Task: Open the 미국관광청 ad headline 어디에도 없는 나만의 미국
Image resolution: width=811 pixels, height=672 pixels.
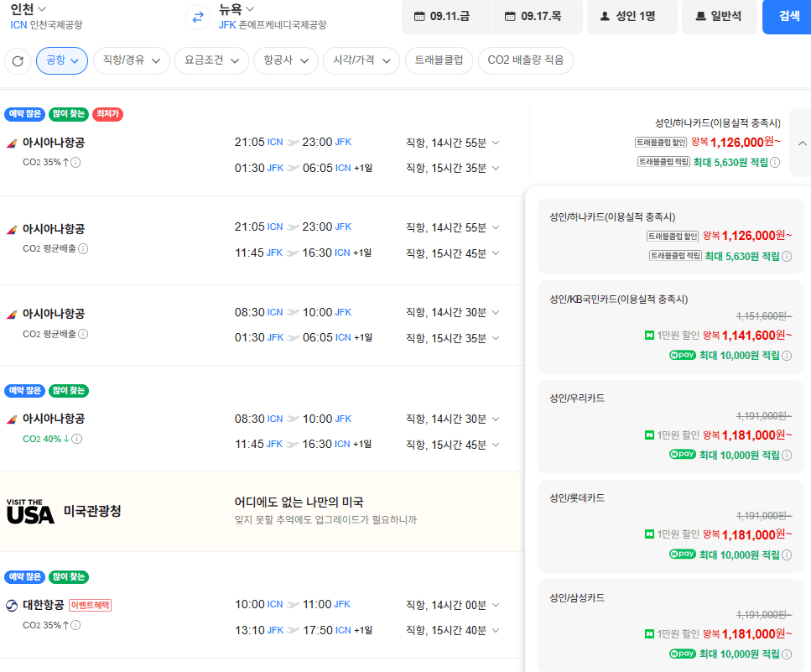Action: coord(299,502)
